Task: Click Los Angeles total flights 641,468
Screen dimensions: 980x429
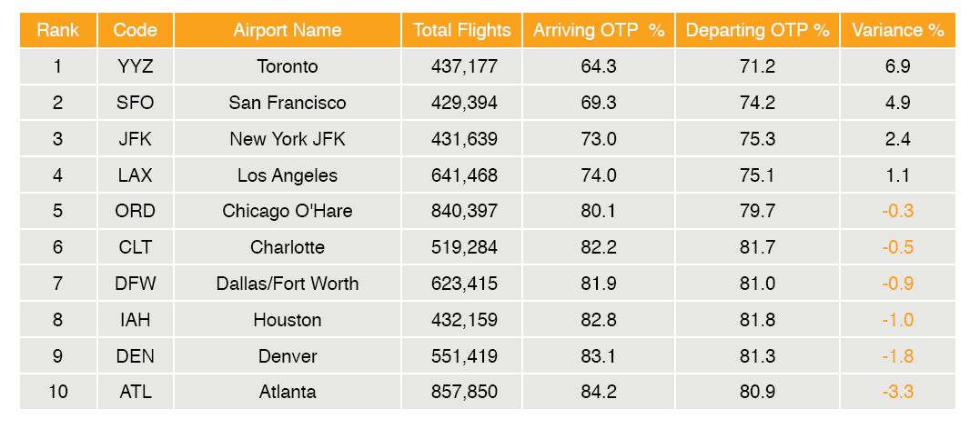Action: 464,175
